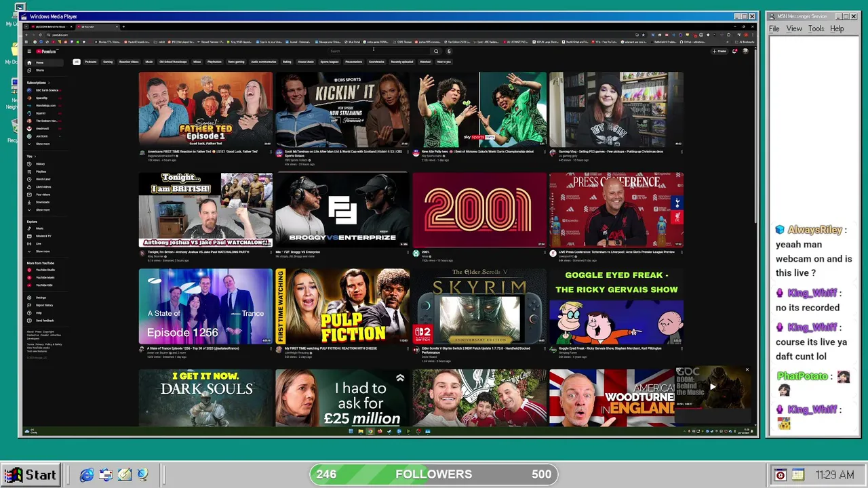Open Send feedback in the sidebar
868x488 pixels.
point(44,321)
